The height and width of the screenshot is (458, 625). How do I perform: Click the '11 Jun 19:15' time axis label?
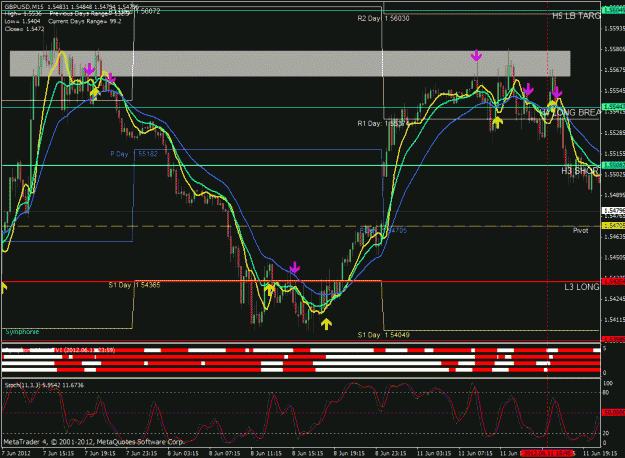point(600,454)
